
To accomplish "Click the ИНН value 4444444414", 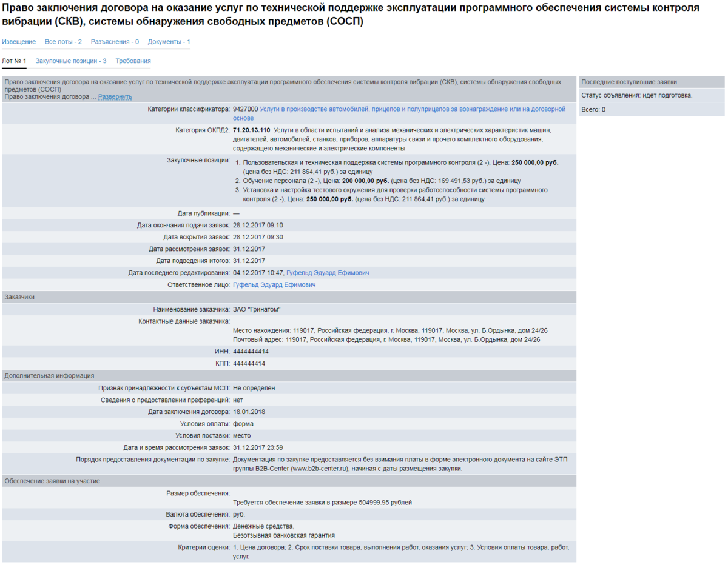I will tap(251, 352).
